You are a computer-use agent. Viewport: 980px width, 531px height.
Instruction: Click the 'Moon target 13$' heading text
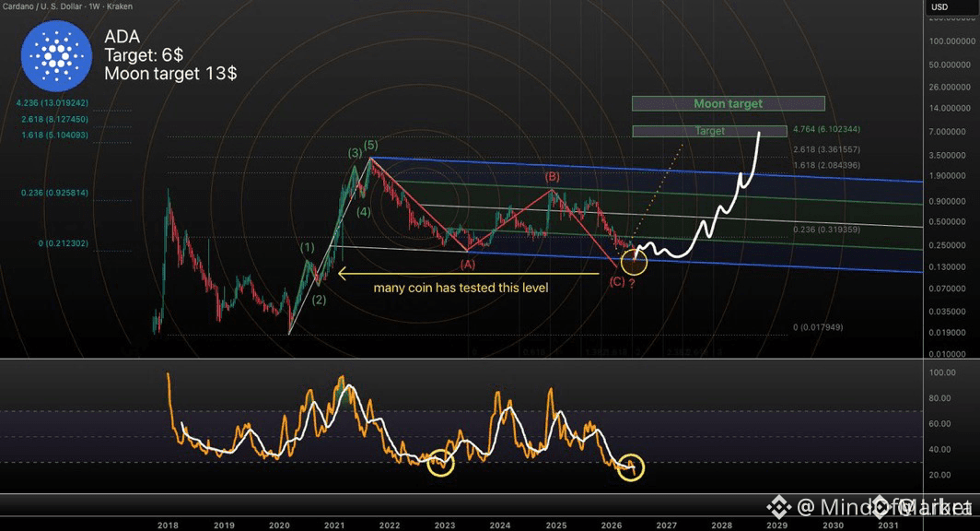coord(170,74)
